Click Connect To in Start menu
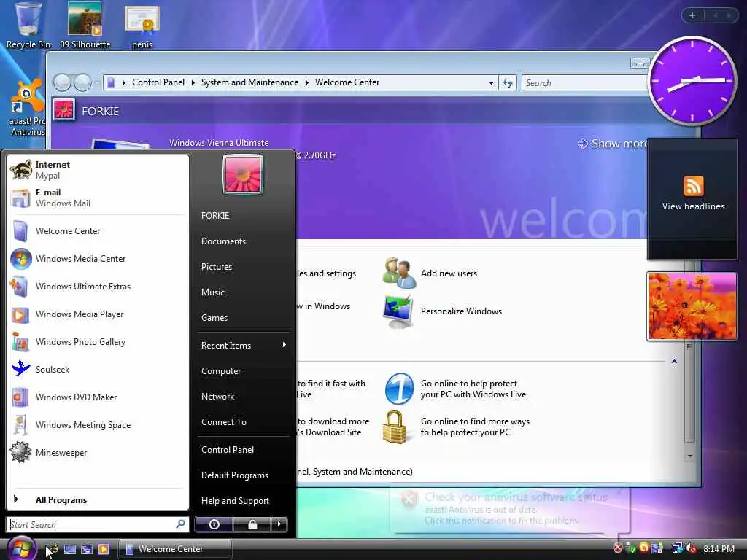 pos(244,422)
